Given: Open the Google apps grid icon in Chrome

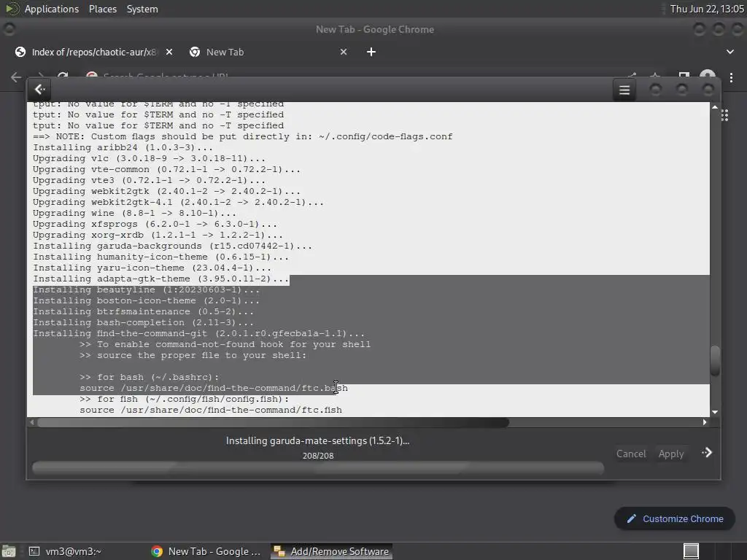Looking at the screenshot, I should pos(724,115).
